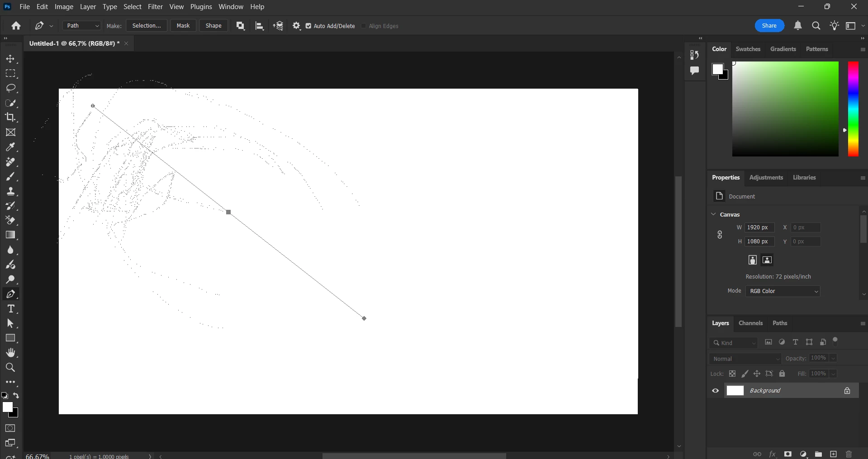
Task: Collapse the Canvas section
Action: click(x=713, y=214)
